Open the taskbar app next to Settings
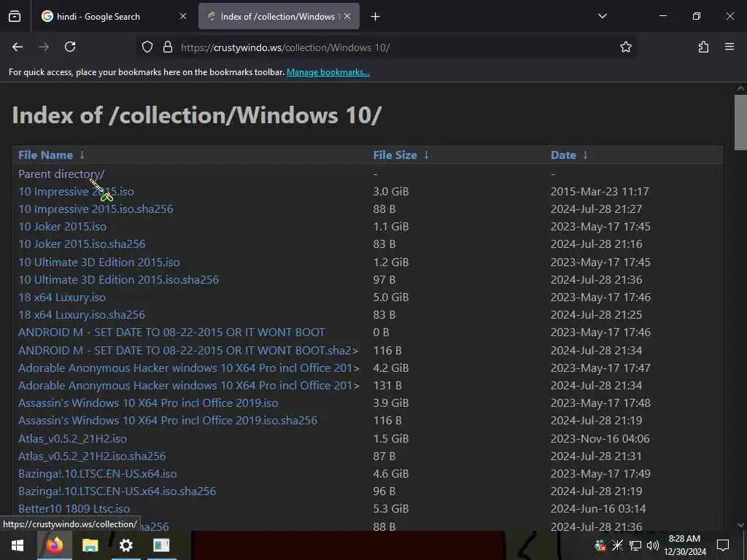 click(161, 545)
